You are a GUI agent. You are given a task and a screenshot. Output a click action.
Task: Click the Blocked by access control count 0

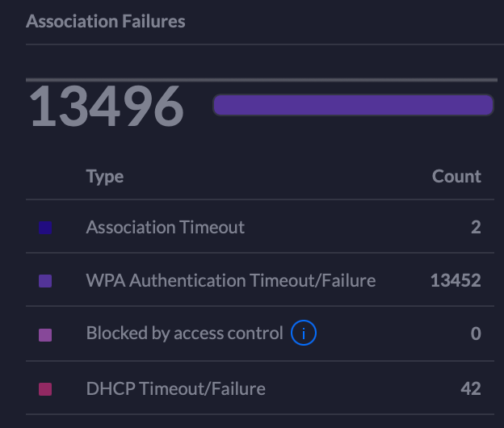pyautogui.click(x=476, y=334)
